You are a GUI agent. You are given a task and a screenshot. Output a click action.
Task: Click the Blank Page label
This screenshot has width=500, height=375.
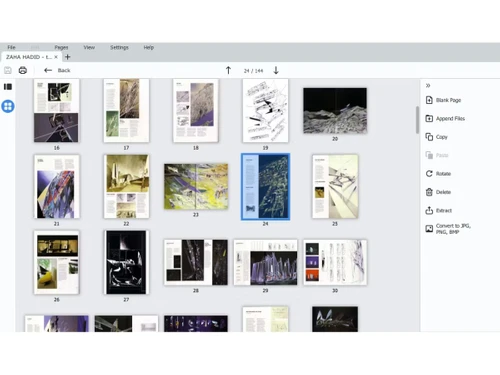448,100
